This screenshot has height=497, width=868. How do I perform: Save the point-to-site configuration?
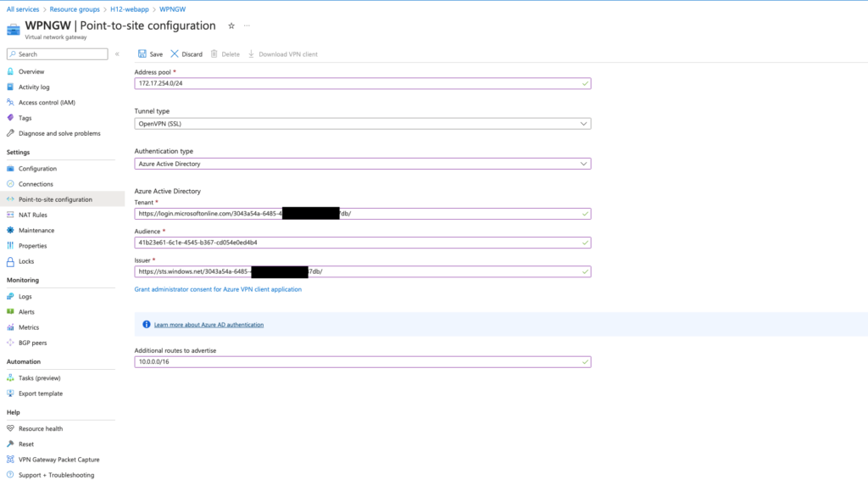coord(150,54)
